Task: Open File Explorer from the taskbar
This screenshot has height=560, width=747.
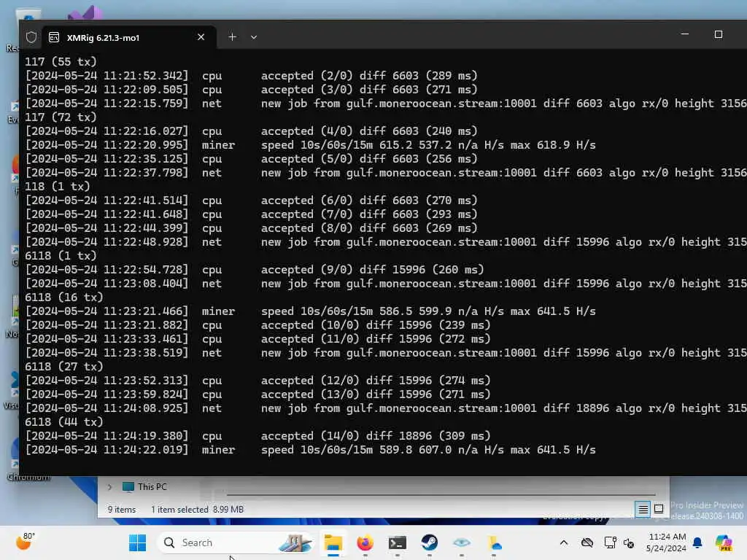Action: 333,542
